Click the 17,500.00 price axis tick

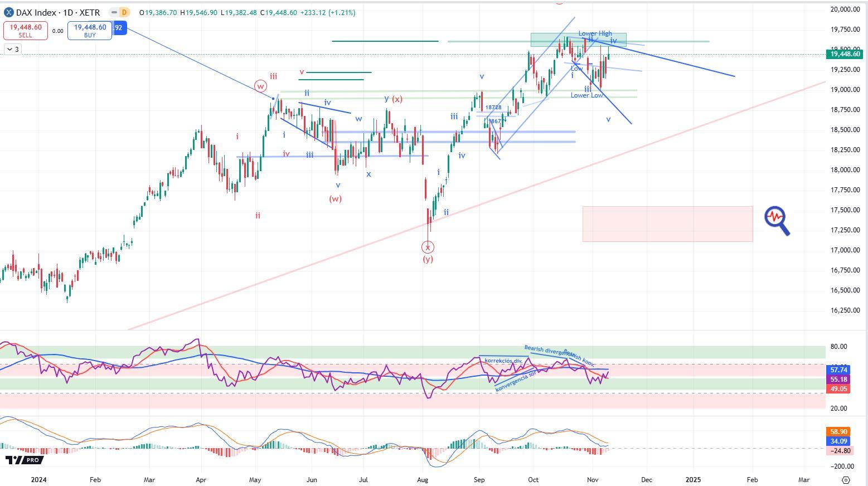[845, 210]
